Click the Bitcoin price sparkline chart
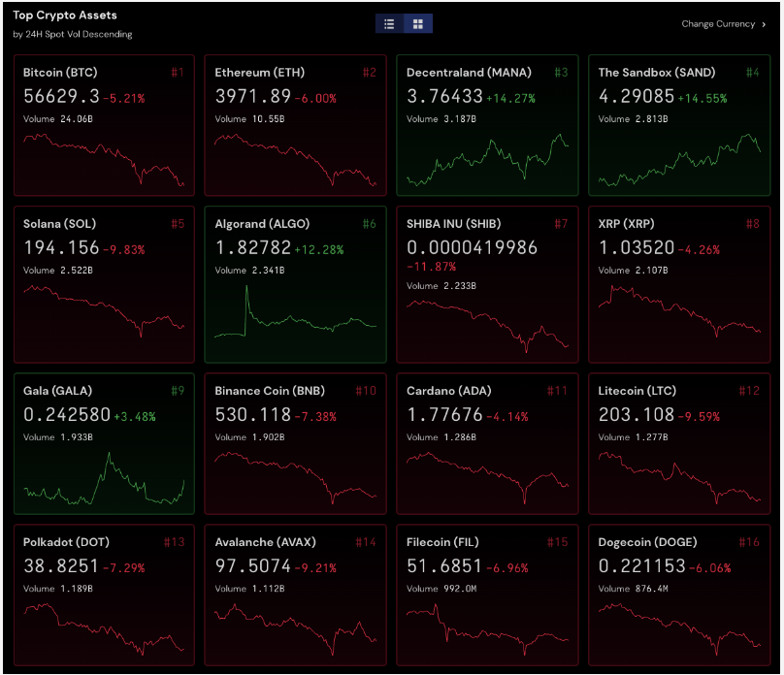This screenshot has height=675, width=784. (x=104, y=160)
